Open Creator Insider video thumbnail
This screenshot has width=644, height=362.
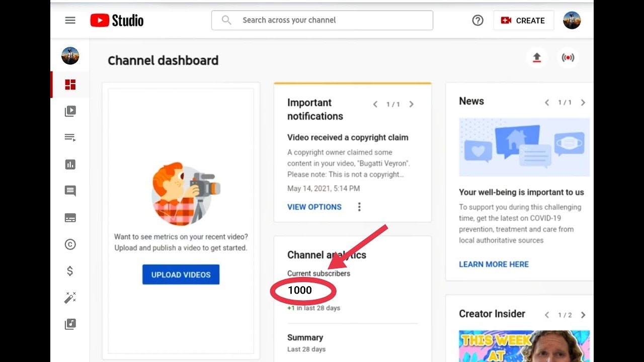524,346
